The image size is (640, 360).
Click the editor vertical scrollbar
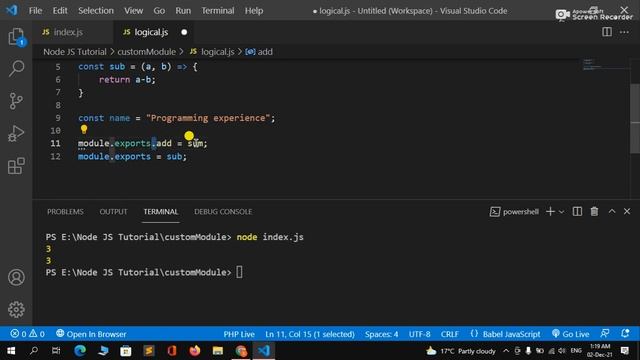pos(635,118)
